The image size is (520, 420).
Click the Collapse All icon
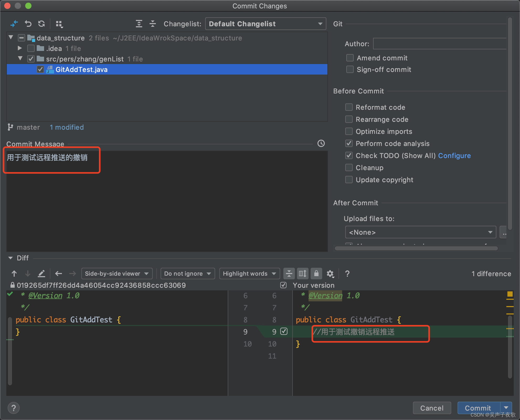153,24
